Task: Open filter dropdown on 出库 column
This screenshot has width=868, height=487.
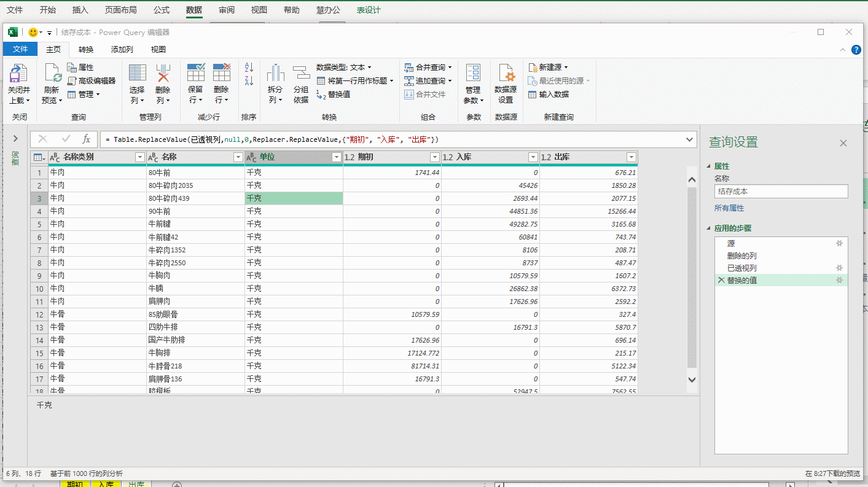Action: click(631, 157)
